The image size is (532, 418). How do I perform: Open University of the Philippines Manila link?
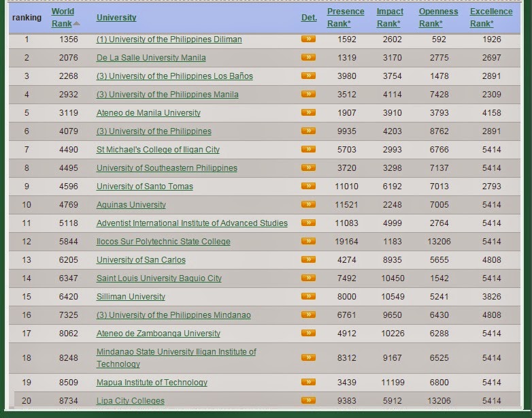tap(167, 95)
